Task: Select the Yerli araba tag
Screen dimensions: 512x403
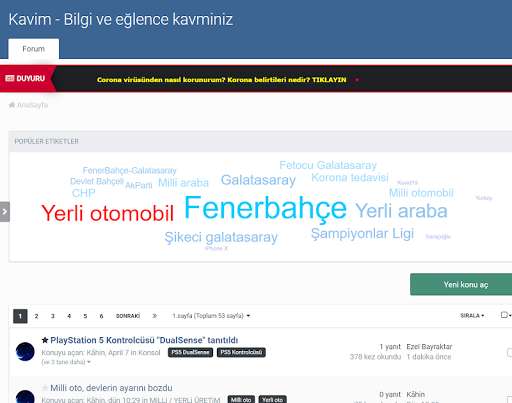Action: point(401,211)
